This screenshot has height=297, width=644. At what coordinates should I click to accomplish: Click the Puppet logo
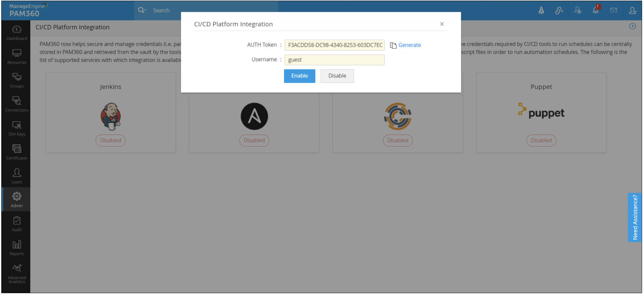point(541,110)
